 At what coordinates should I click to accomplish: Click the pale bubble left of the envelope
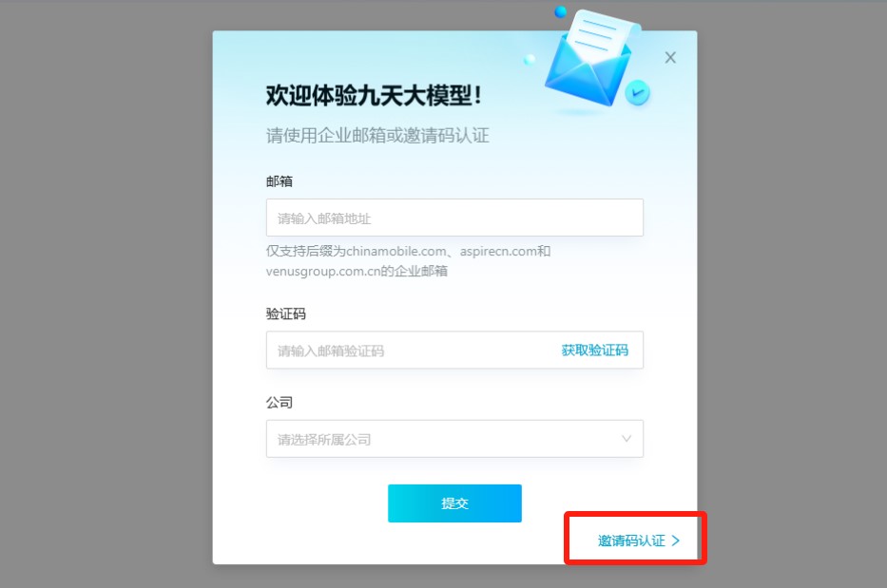pyautogui.click(x=530, y=59)
